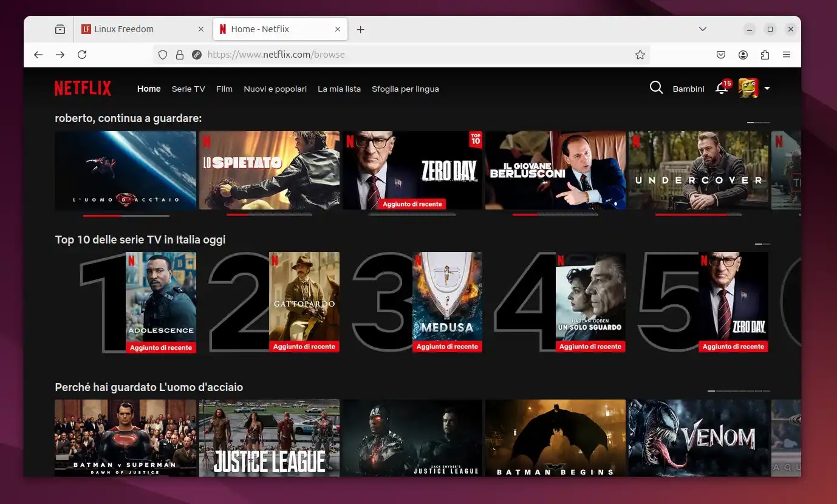Click 'roberto, continua a guardare:' heading

[x=128, y=118]
